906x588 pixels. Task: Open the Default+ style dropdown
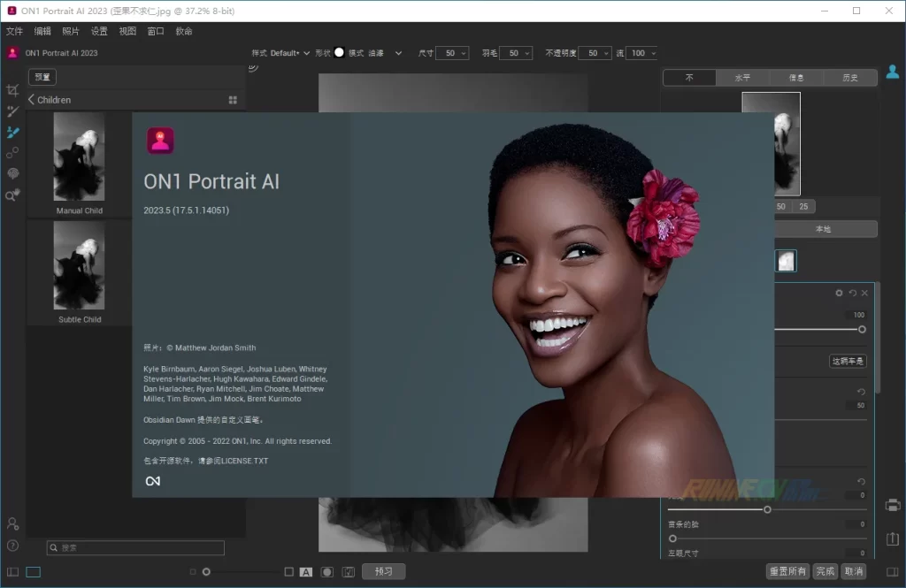tap(290, 53)
